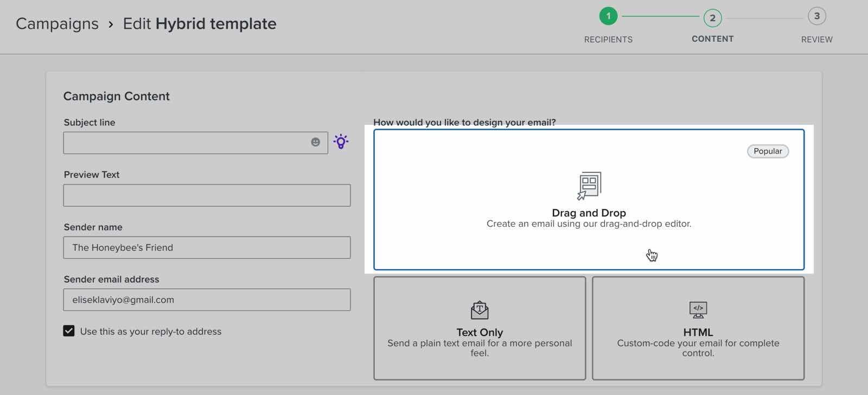Open the Campaigns breadcrumb link
The image size is (868, 395).
coord(57,24)
